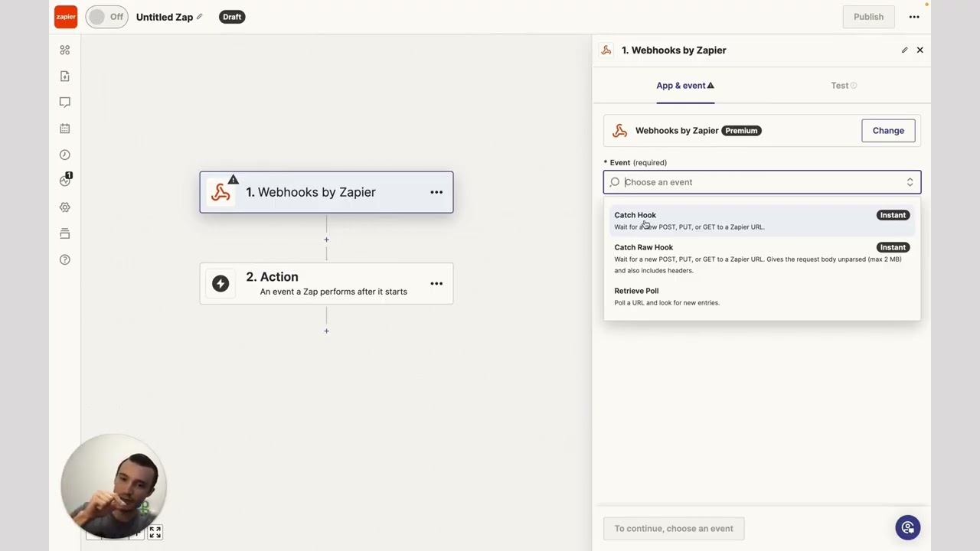
Task: Select the Catch Raw Hook event option
Action: (x=762, y=258)
